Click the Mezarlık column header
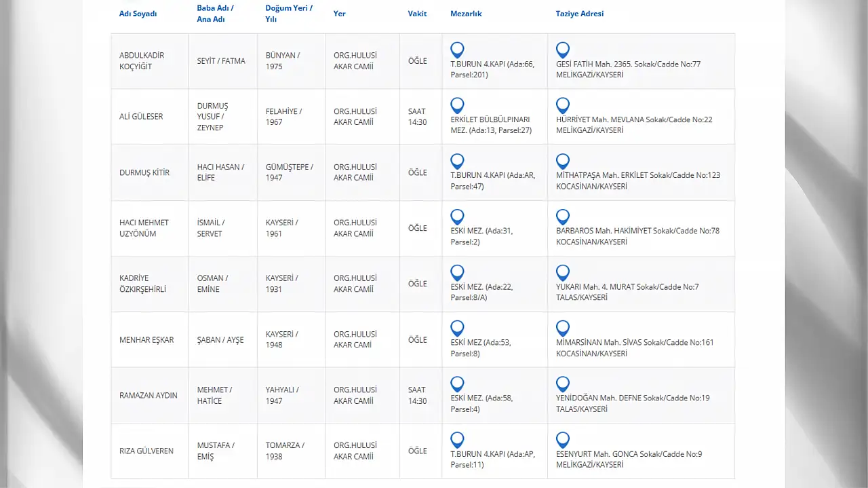 pyautogui.click(x=466, y=14)
